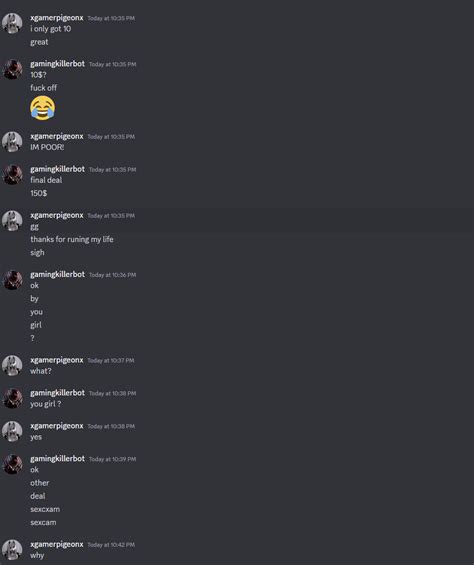Open xgamerpigeonx username above 'why'
This screenshot has height=565, width=474.
(x=57, y=544)
